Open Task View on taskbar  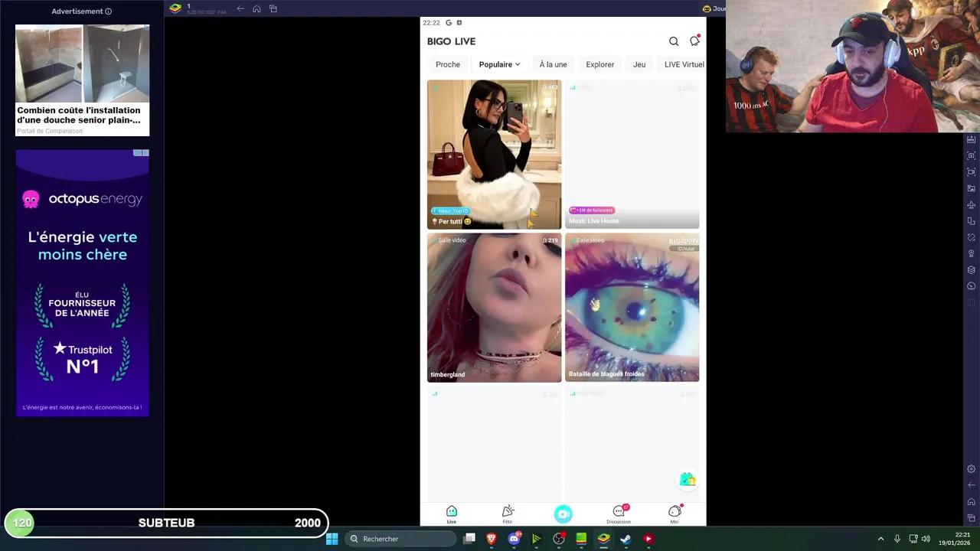[x=469, y=539]
